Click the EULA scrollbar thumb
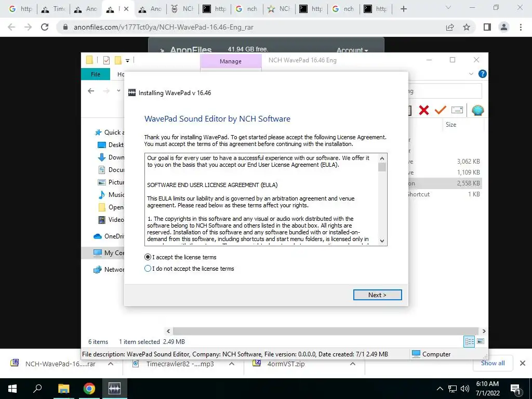This screenshot has height=399, width=532. click(382, 167)
